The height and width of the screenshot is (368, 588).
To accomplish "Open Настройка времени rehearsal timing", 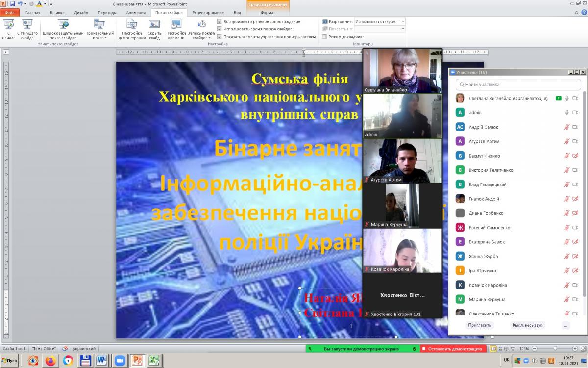I will (x=176, y=25).
